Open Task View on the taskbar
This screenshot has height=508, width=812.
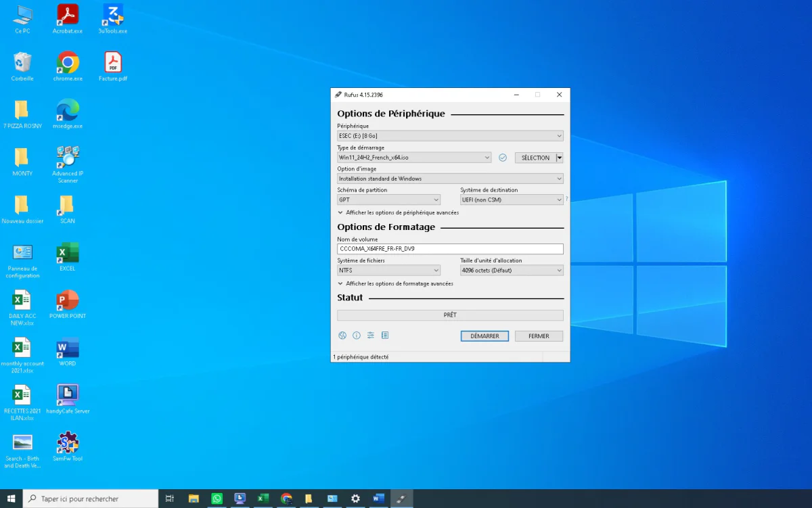tap(170, 499)
